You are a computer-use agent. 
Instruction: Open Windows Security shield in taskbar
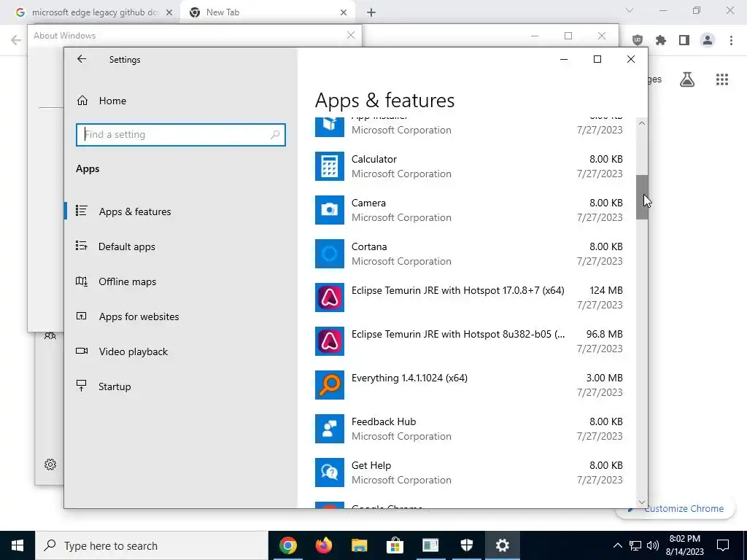pyautogui.click(x=466, y=545)
